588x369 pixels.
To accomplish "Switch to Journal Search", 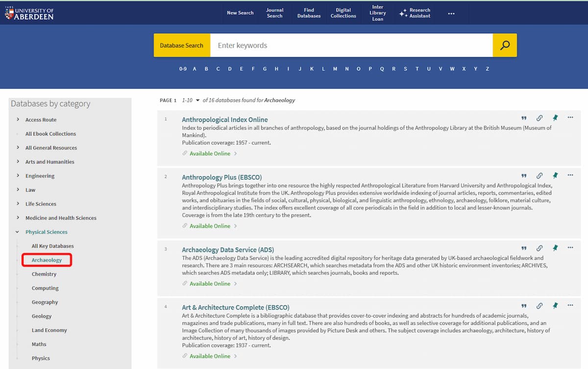I will click(275, 13).
